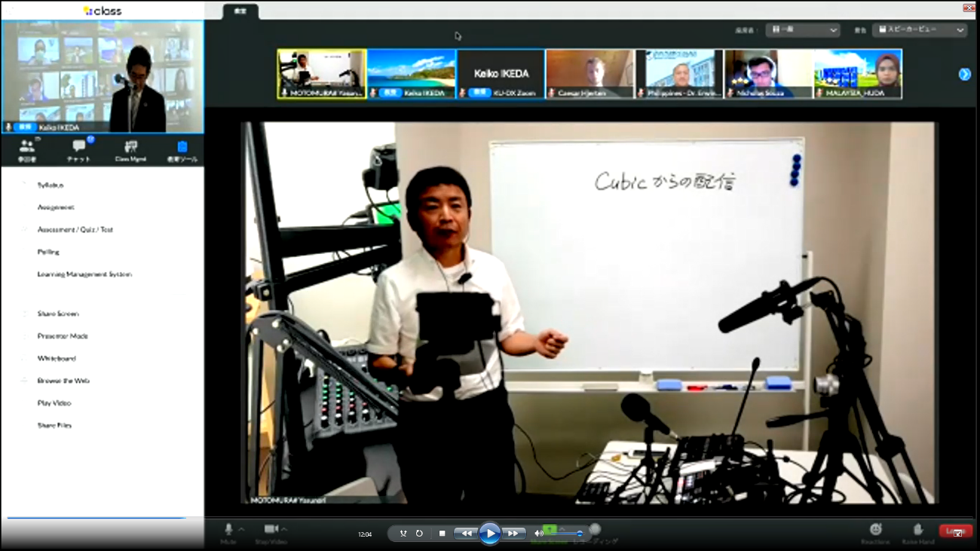The image size is (980, 551).
Task: Click the Raise Hand icon
Action: (x=918, y=532)
